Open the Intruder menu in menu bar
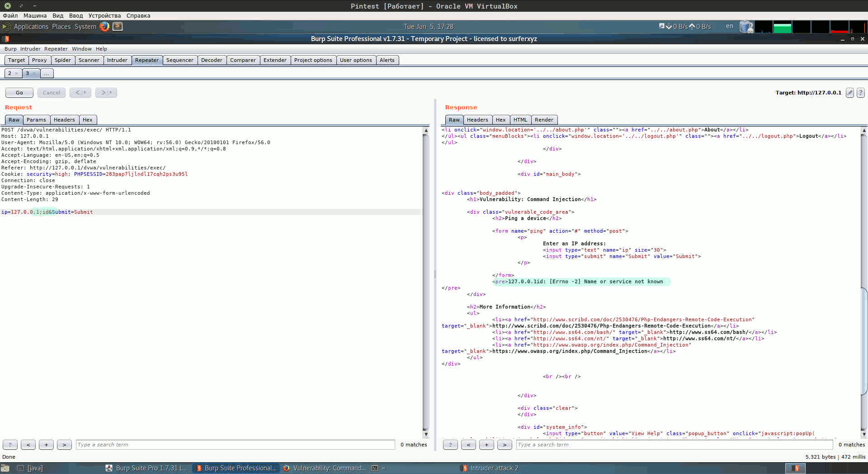The width and height of the screenshot is (868, 474). pos(30,49)
